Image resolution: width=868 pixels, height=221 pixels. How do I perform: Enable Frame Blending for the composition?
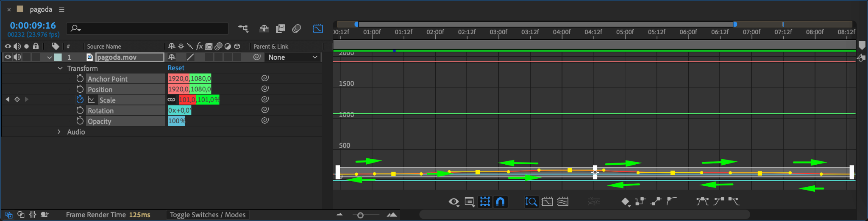[280, 28]
